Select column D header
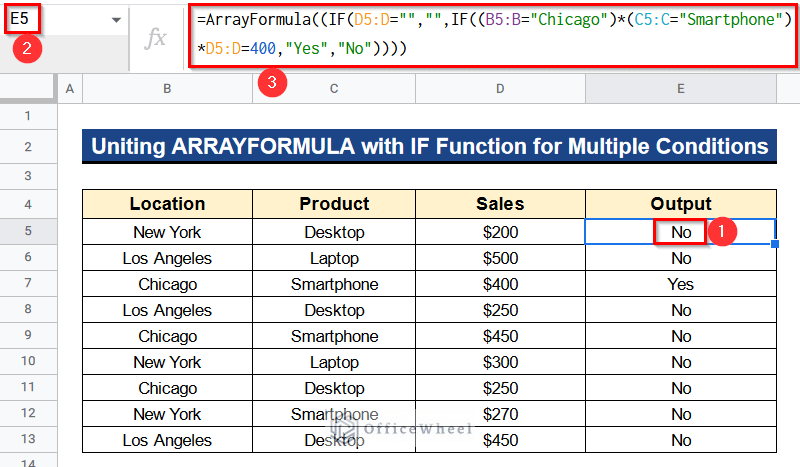This screenshot has height=467, width=800. click(500, 89)
